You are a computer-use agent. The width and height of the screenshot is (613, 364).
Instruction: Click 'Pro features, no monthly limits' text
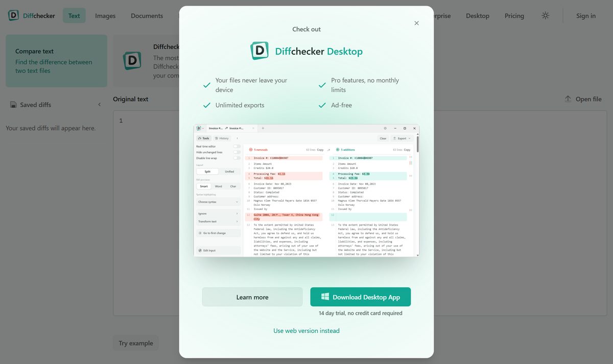pos(365,85)
